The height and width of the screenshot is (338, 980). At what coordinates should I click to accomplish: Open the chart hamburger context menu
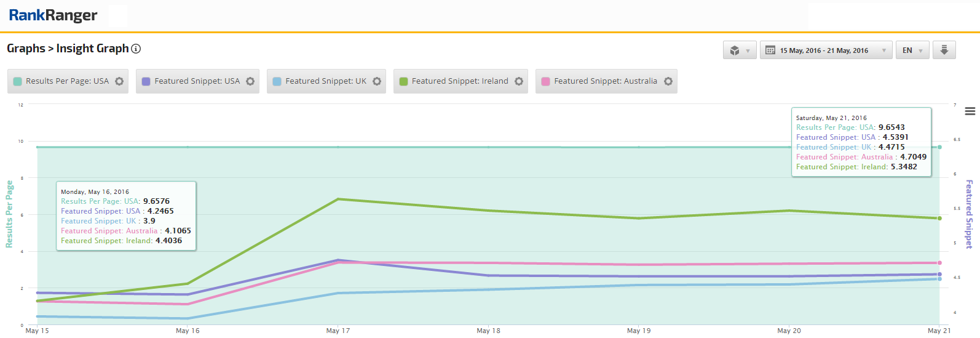point(970,111)
